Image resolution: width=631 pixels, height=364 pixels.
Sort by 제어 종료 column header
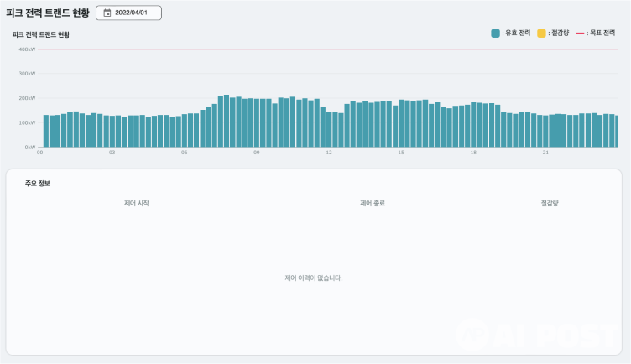pos(373,203)
